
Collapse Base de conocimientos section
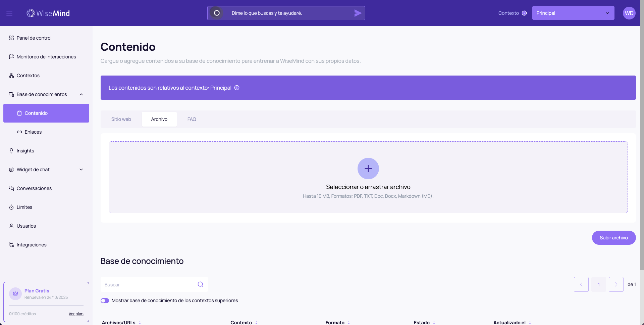81,94
